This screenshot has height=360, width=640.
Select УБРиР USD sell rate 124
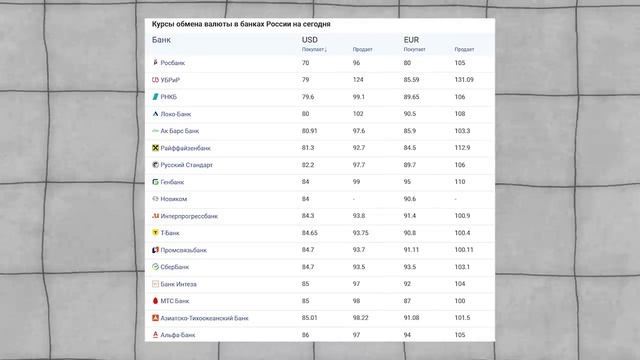(x=358, y=80)
